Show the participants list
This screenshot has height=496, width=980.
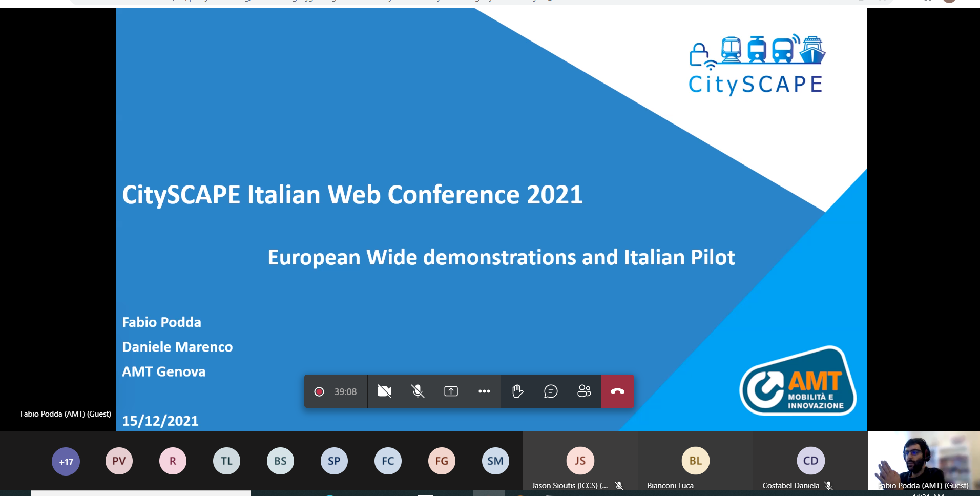[584, 391]
